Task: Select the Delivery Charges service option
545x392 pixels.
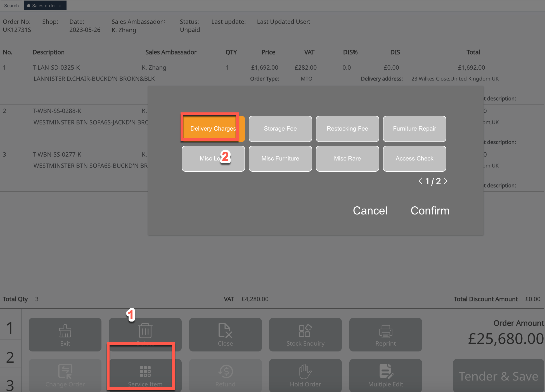Action: (213, 129)
